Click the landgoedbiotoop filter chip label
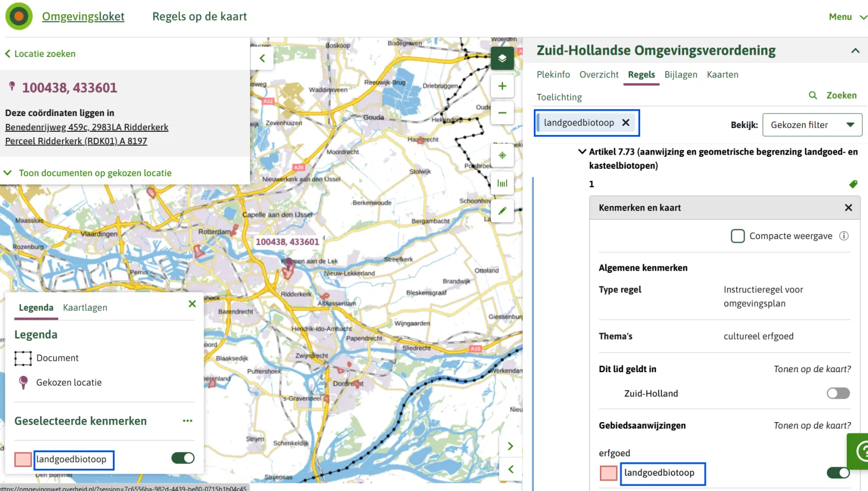The image size is (868, 491). [x=579, y=123]
